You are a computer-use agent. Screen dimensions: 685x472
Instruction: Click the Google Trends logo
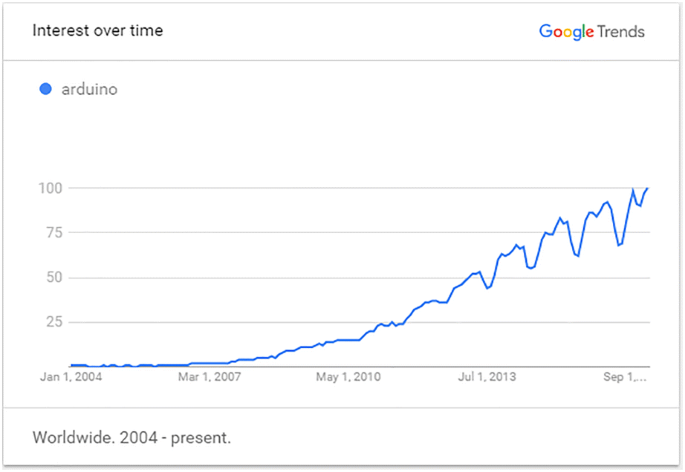click(592, 32)
